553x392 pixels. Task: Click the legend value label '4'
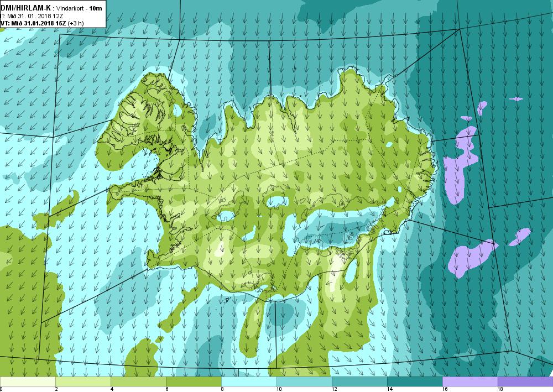(112, 389)
